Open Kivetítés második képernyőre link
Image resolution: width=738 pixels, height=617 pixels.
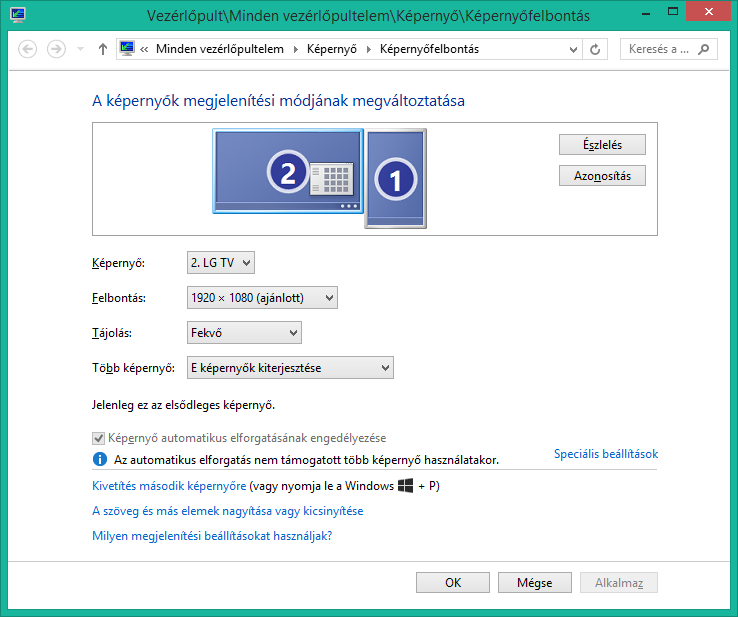tap(169, 486)
